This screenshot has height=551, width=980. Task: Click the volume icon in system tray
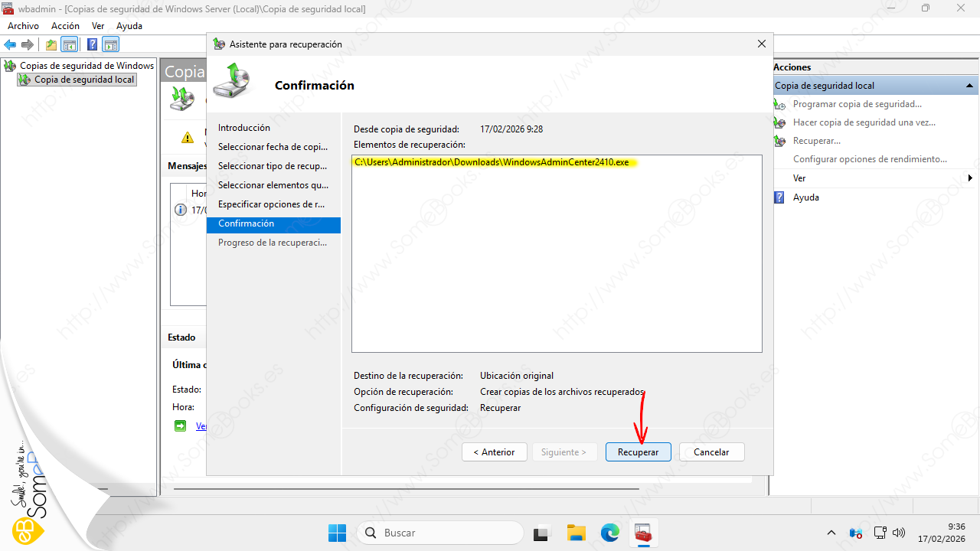pos(900,533)
